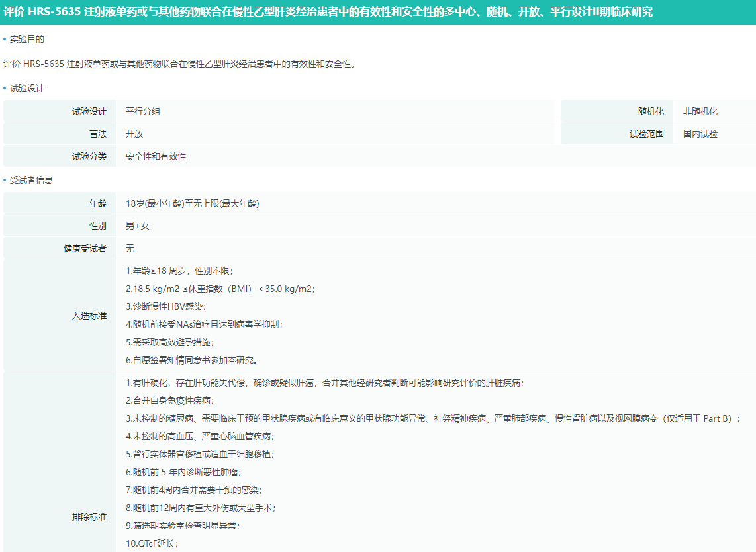
Task: Select exclusion item 合并自身免疫性疾病
Action: [x=170, y=401]
